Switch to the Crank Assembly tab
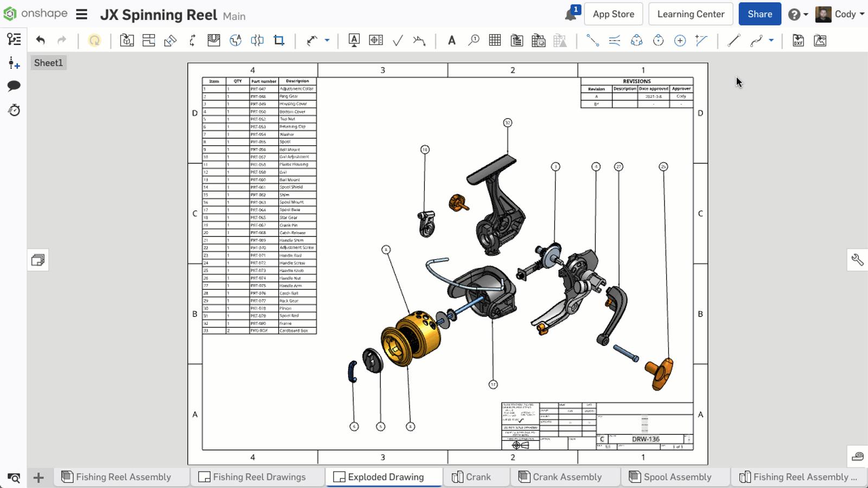The height and width of the screenshot is (488, 868). coord(566,477)
